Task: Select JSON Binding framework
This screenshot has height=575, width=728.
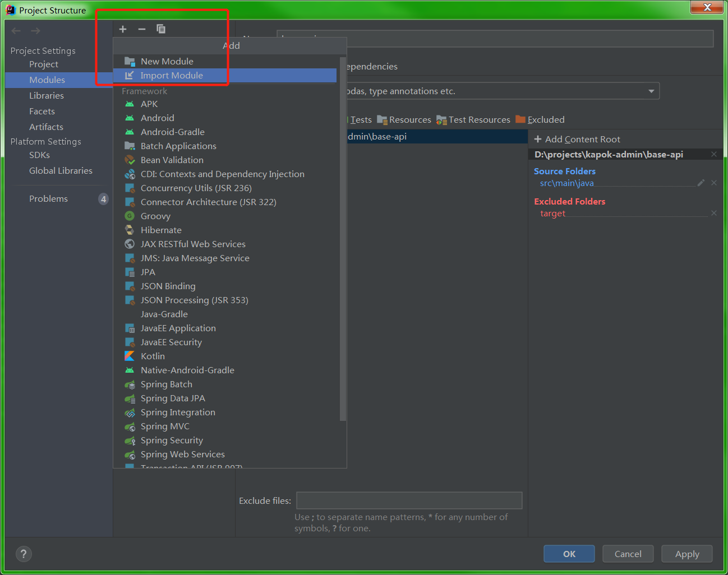Action: pyautogui.click(x=226, y=286)
